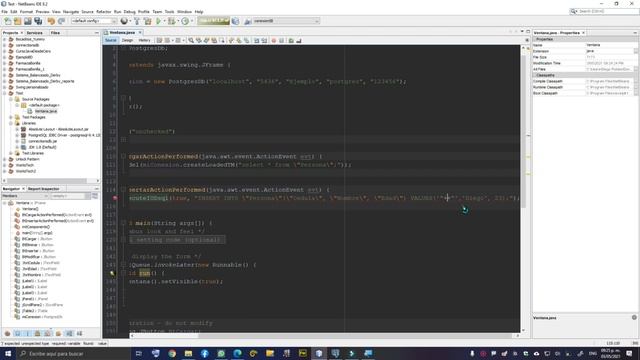Click the New File toolbar icon
Screen dimensions: 640x360
click(8, 21)
